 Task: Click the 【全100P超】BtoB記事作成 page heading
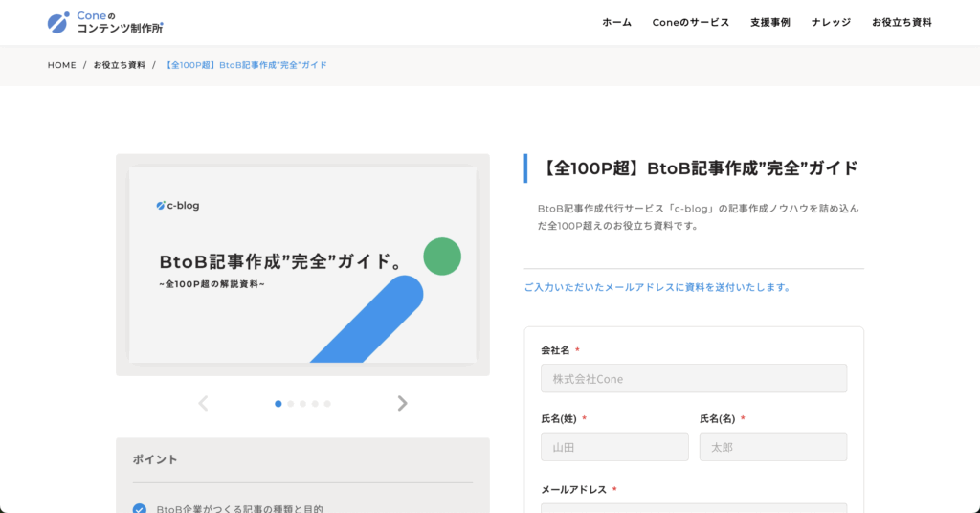coord(698,168)
